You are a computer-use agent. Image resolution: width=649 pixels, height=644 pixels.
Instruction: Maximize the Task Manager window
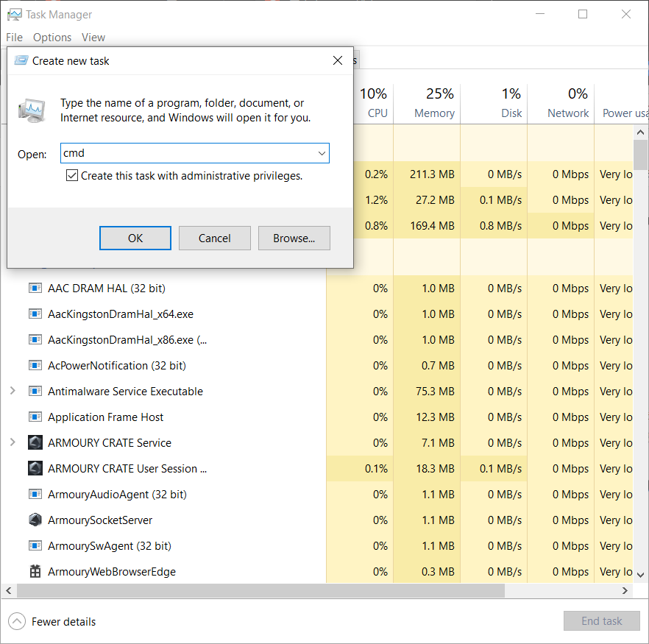(x=583, y=15)
